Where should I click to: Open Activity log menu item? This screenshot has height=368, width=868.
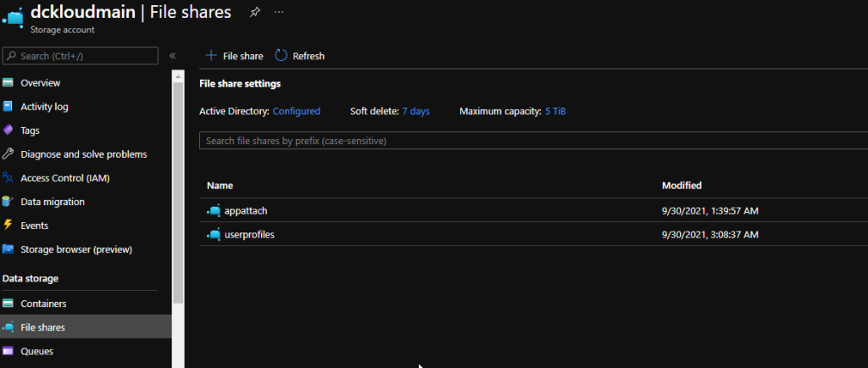(x=44, y=107)
